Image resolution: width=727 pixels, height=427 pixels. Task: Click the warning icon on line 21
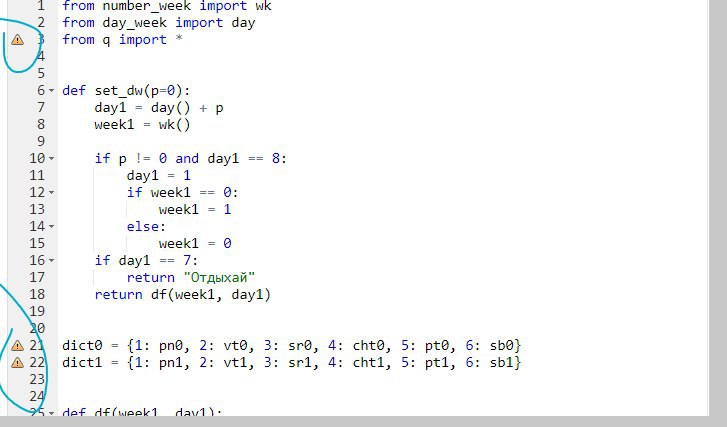17,345
